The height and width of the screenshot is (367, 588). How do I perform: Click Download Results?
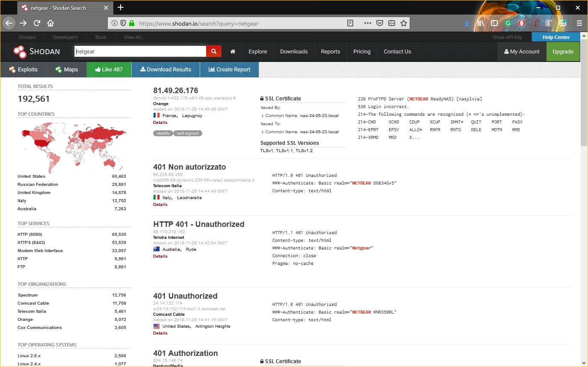(165, 69)
